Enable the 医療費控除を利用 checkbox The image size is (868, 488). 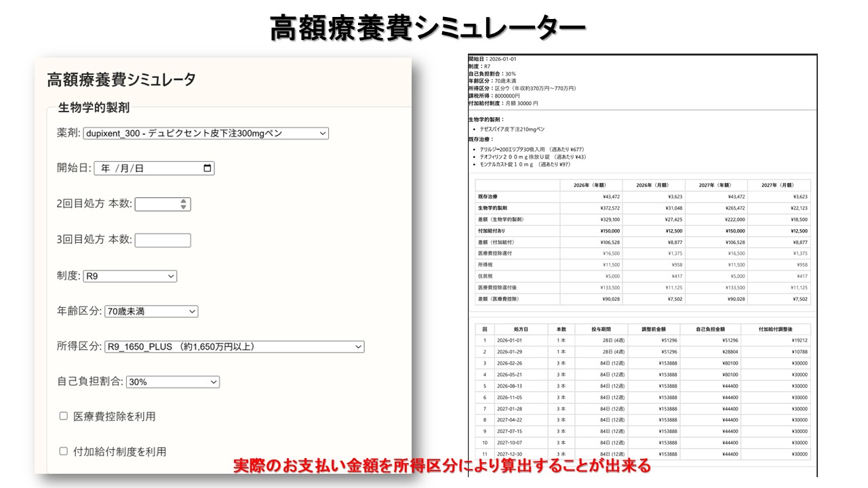[64, 416]
